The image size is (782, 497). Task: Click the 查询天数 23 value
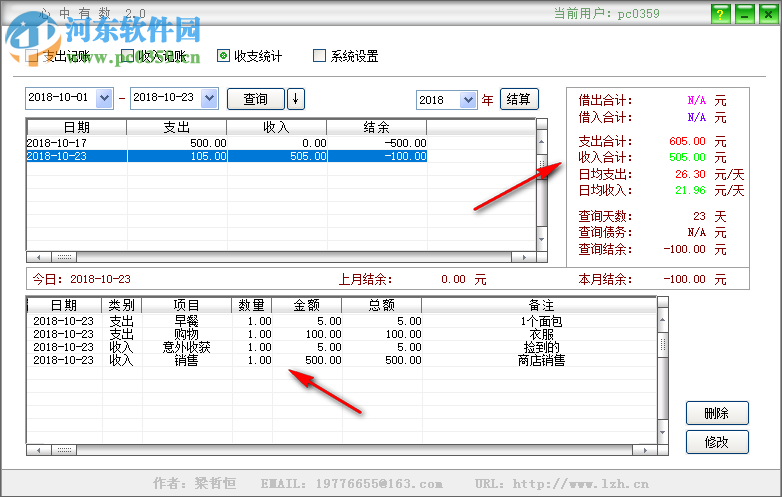click(x=699, y=216)
